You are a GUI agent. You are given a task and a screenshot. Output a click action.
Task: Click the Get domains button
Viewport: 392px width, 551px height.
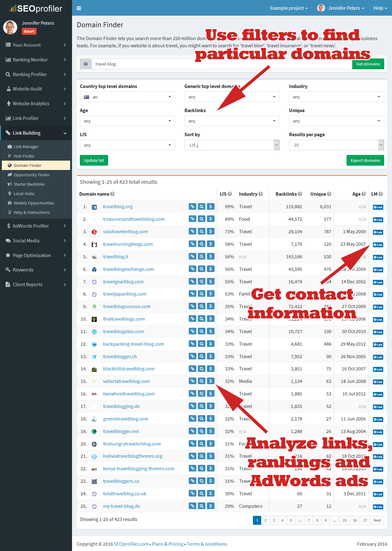click(x=368, y=64)
